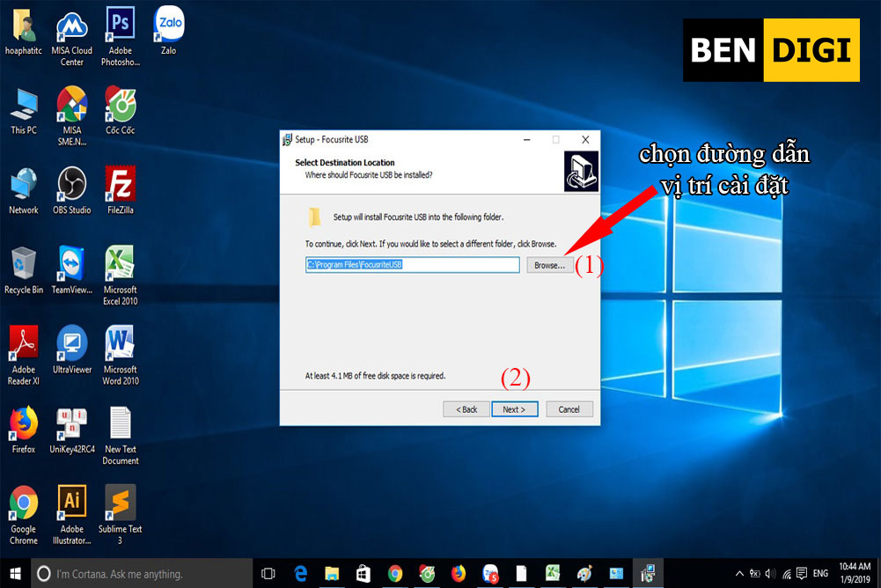Switch to Excel on taskbar
This screenshot has width=881, height=588.
click(x=553, y=573)
